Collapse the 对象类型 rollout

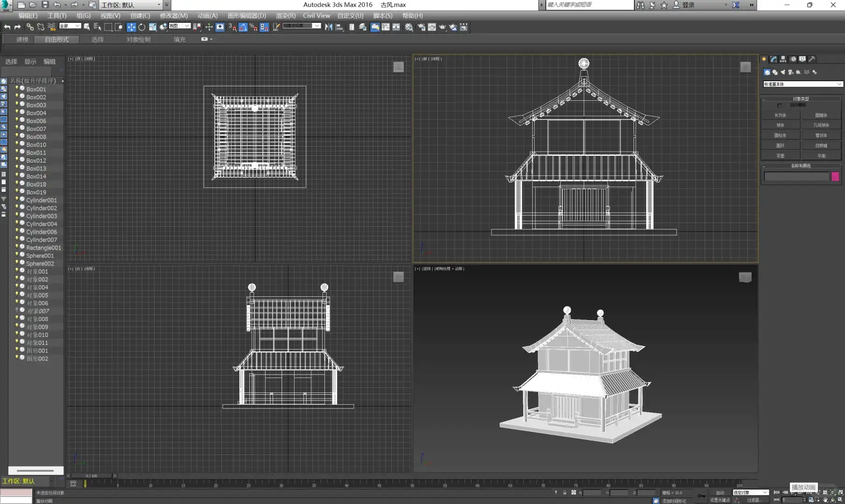point(800,98)
